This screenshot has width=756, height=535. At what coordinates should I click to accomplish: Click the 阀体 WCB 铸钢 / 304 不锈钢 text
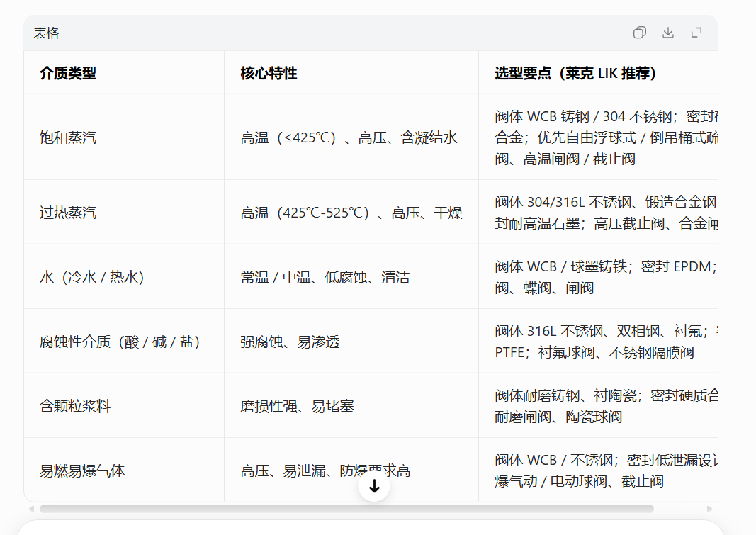click(583, 116)
